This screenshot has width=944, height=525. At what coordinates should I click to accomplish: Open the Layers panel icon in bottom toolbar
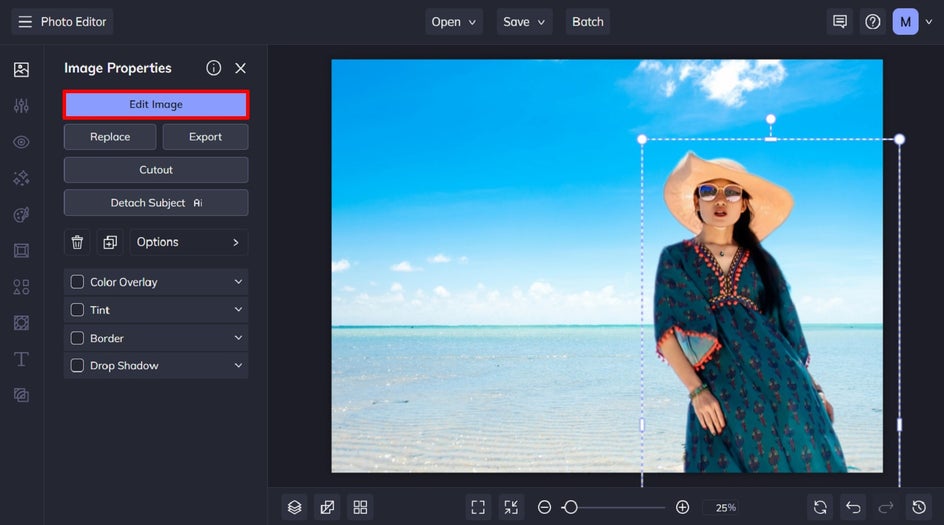[x=294, y=507]
